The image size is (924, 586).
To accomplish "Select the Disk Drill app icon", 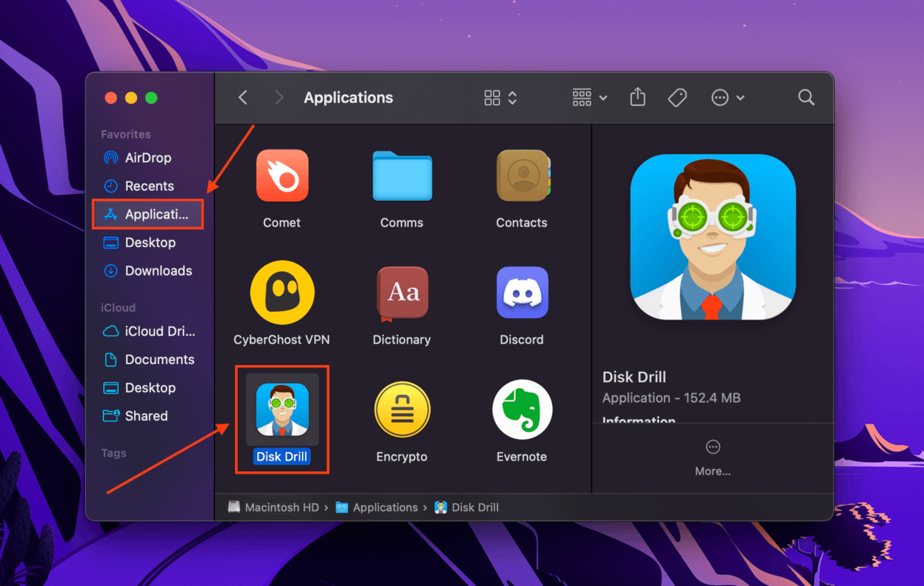I will pos(282,410).
